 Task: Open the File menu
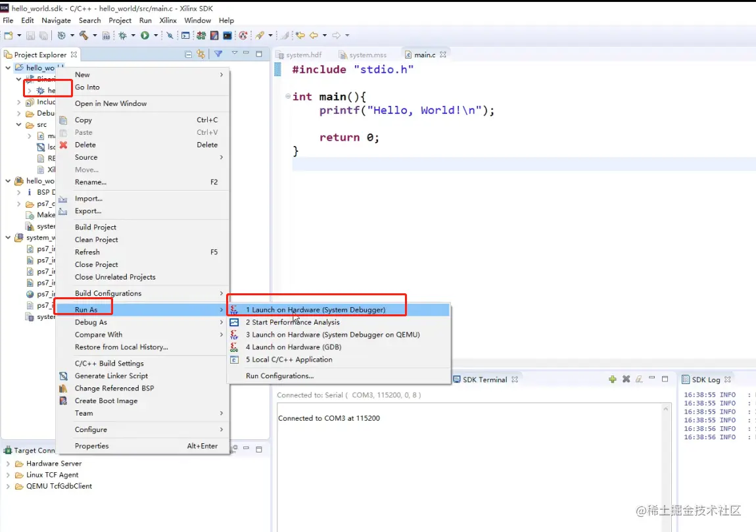(8, 20)
